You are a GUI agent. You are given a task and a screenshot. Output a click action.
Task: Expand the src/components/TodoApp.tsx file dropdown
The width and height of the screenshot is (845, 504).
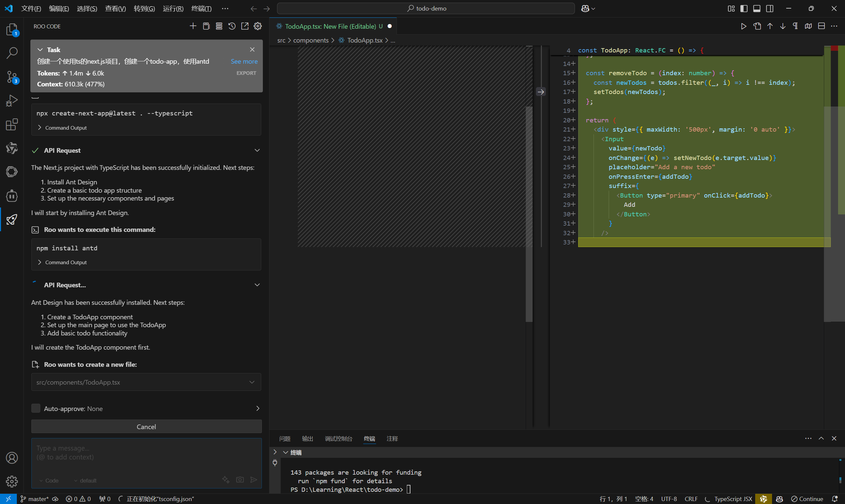pos(252,382)
